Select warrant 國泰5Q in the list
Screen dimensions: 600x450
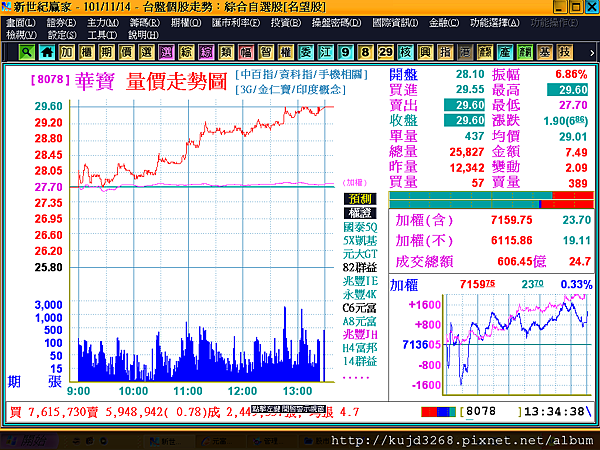point(360,227)
